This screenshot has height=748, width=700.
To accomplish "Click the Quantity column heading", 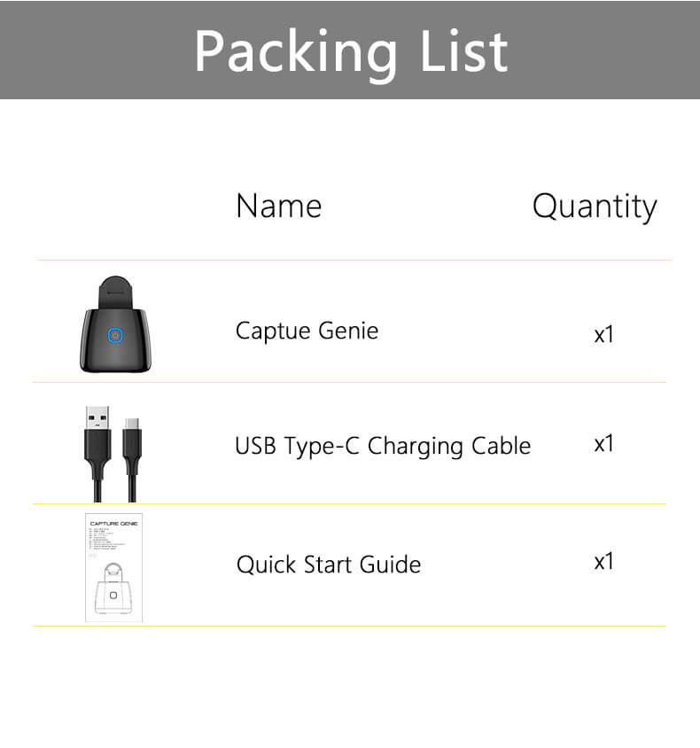I will click(x=595, y=207).
